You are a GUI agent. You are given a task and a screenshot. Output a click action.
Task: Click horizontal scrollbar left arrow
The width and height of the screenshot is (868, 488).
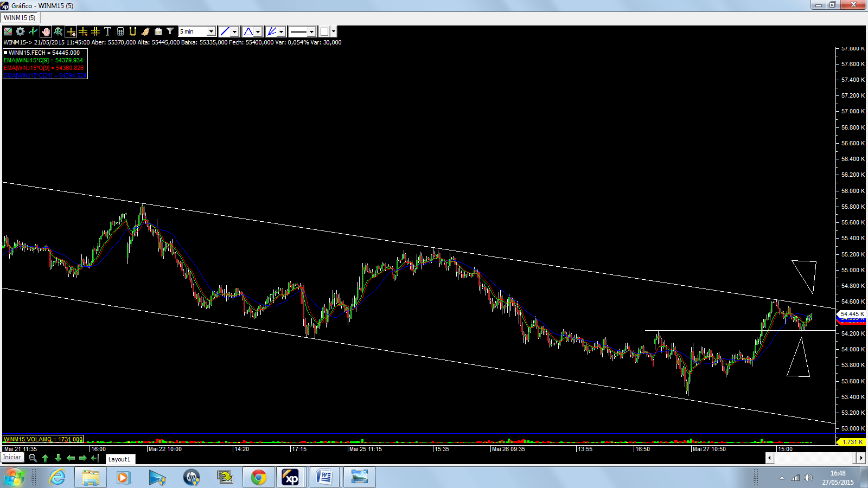769,458
